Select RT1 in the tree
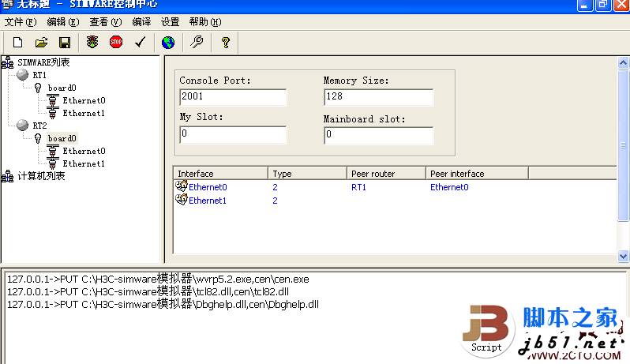The image size is (630, 364). [39, 75]
